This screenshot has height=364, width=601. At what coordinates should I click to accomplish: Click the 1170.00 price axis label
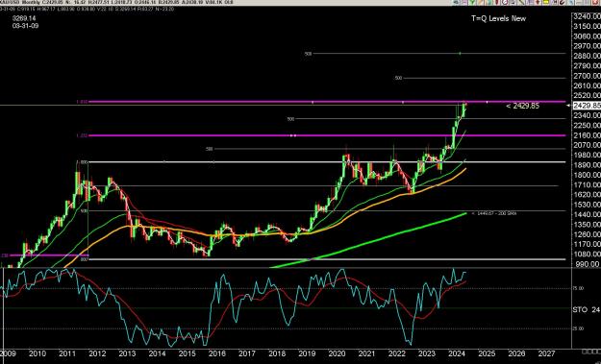pos(587,244)
